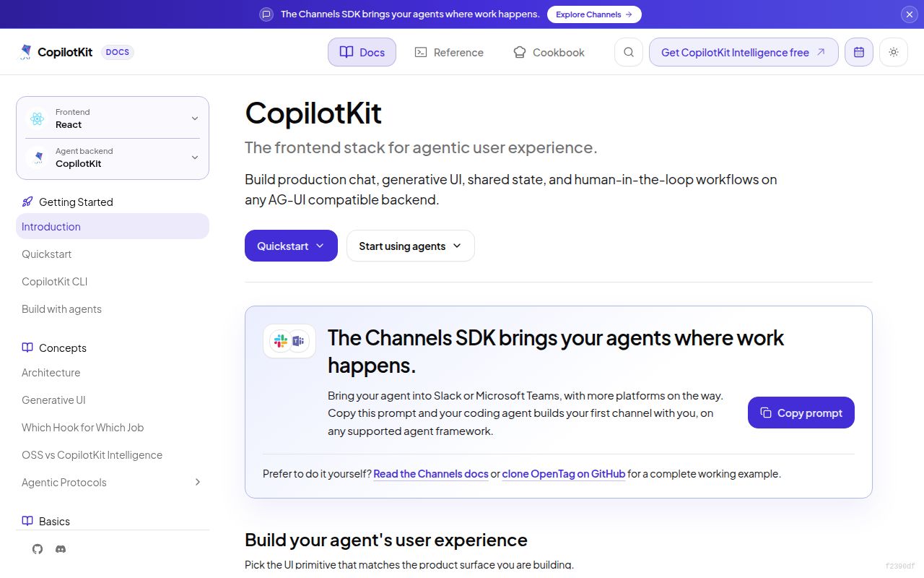Open the Frontend React dropdown
The width and height of the screenshot is (924, 578).
[113, 118]
